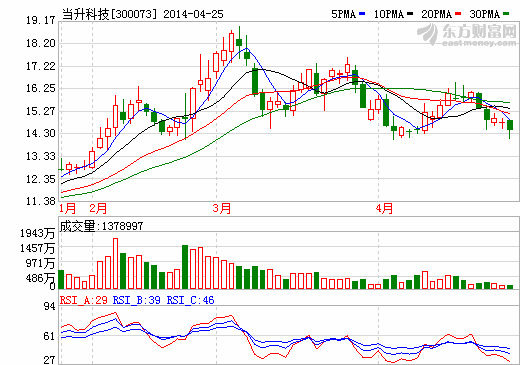Click the stock title 当升科技[300073]
This screenshot has height=365, width=520.
(109, 14)
